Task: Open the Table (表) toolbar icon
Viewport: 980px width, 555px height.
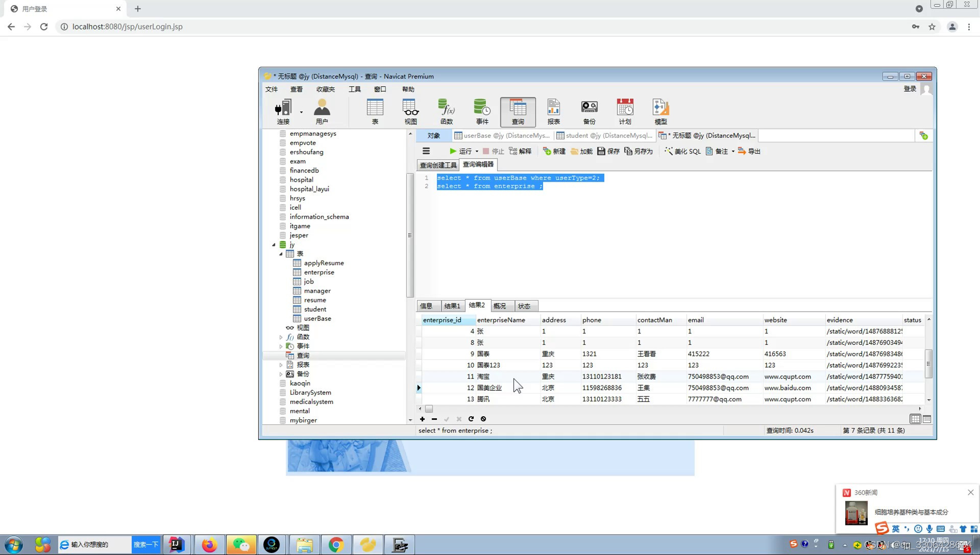Action: click(x=375, y=112)
